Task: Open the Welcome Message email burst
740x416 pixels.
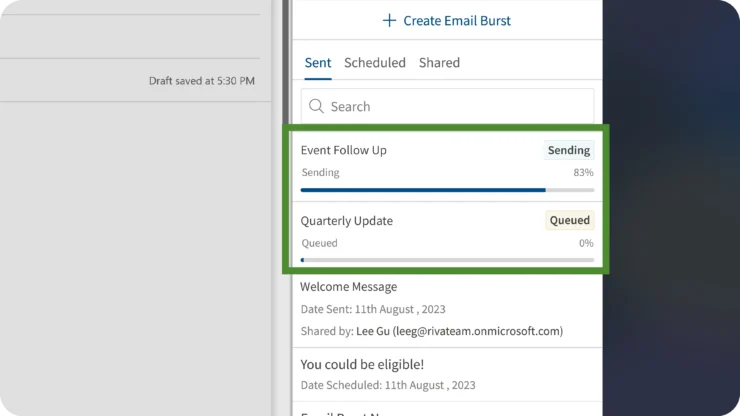Action: 349,287
